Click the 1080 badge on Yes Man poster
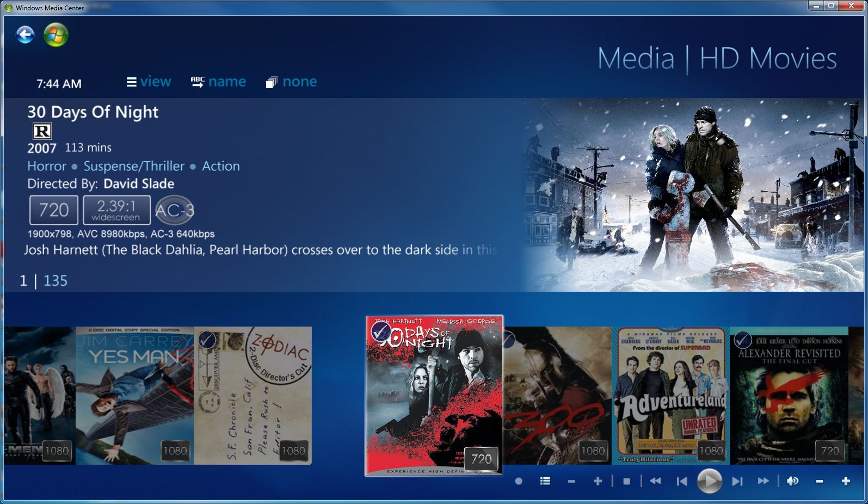The width and height of the screenshot is (868, 504). 175,451
